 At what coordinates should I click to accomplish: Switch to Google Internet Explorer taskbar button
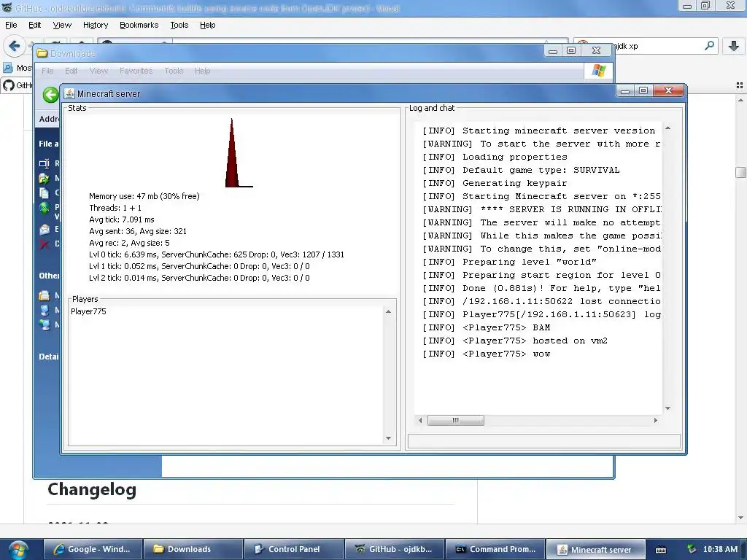pos(93,549)
